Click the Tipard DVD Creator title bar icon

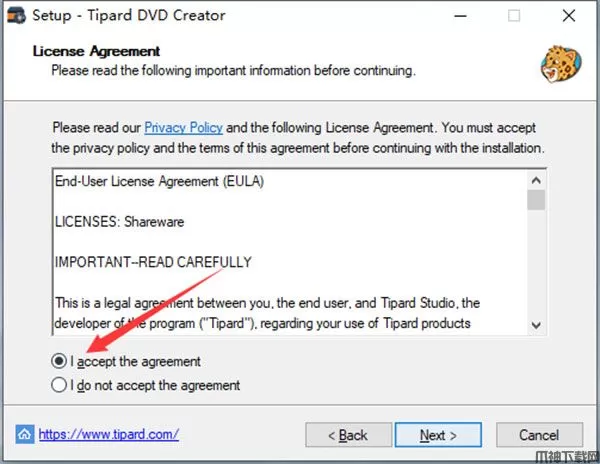tap(16, 15)
